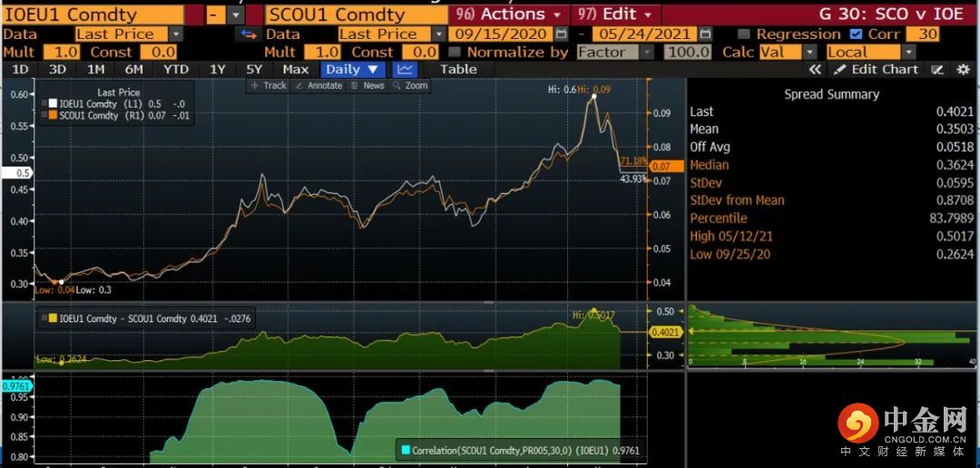Screen dimensions: 980x468
Task: Activate the Zoom tool
Action: (411, 85)
